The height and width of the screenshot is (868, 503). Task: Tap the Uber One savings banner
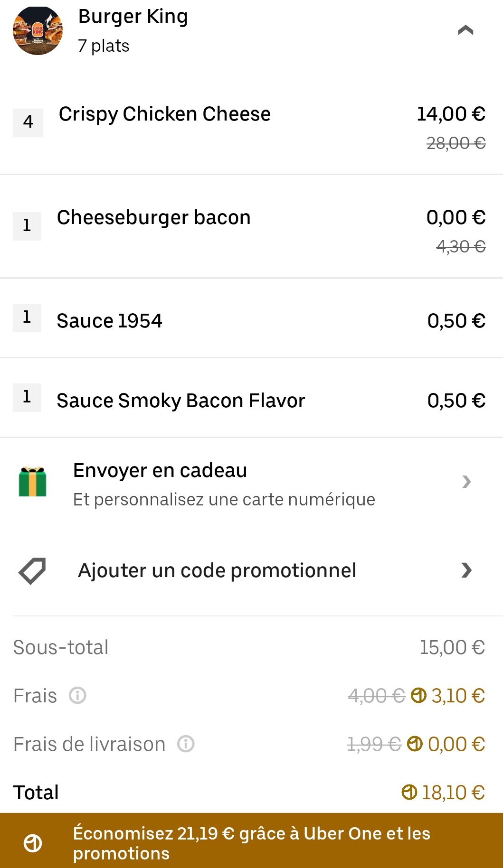pos(251,843)
